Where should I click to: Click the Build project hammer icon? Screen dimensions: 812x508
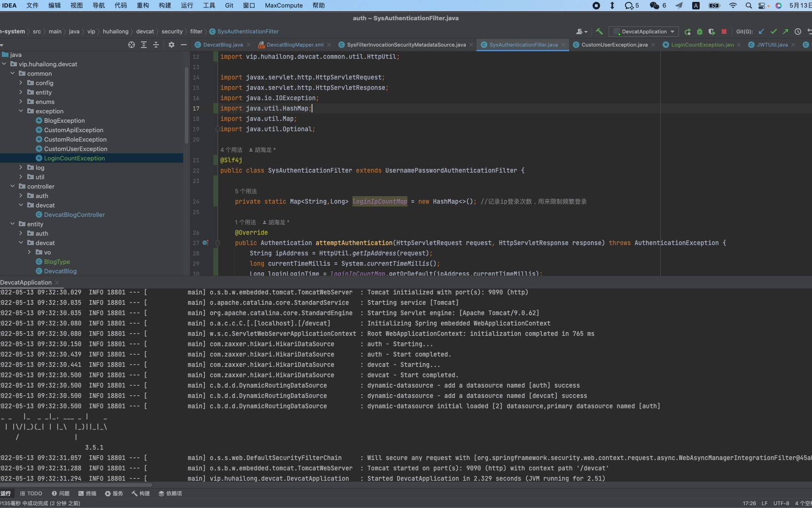pyautogui.click(x=599, y=32)
